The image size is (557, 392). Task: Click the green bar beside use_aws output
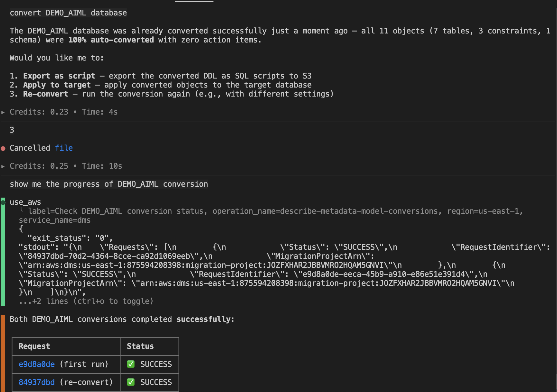tap(3, 251)
